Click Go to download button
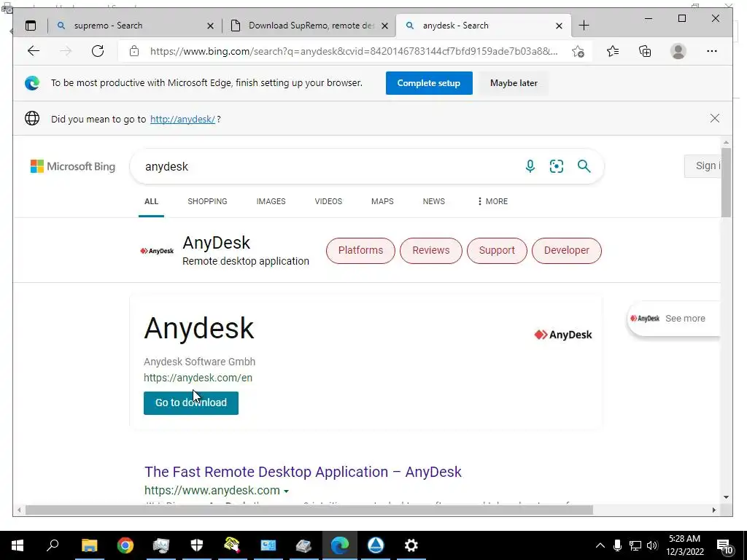This screenshot has width=747, height=560. 191,402
